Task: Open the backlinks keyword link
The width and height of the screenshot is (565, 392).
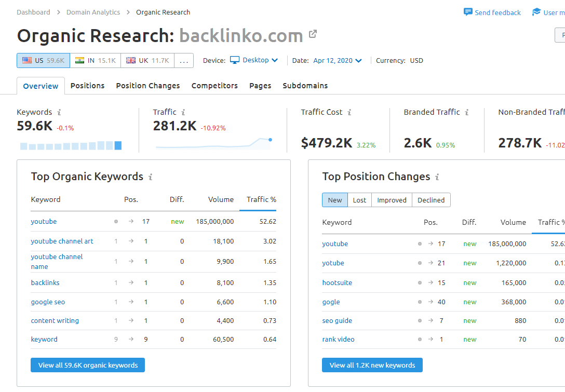Action: tap(45, 283)
